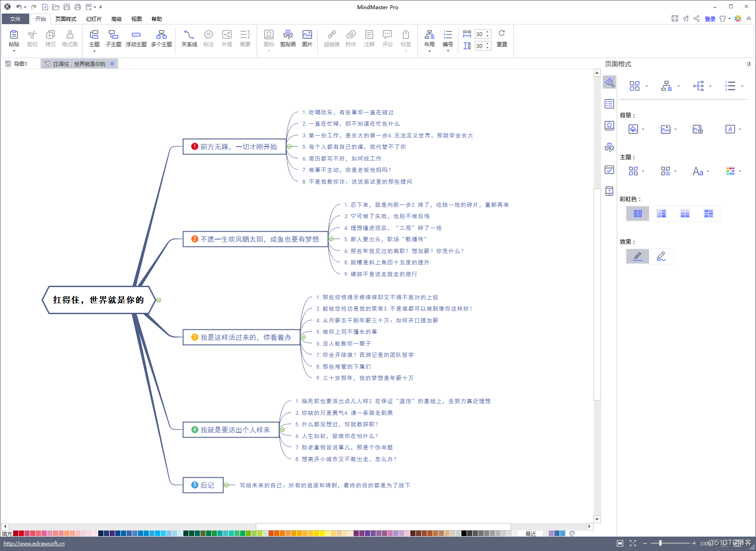This screenshot has height=551, width=756.
Task: Select the page format paintbrush sidebar icon
Action: (609, 82)
